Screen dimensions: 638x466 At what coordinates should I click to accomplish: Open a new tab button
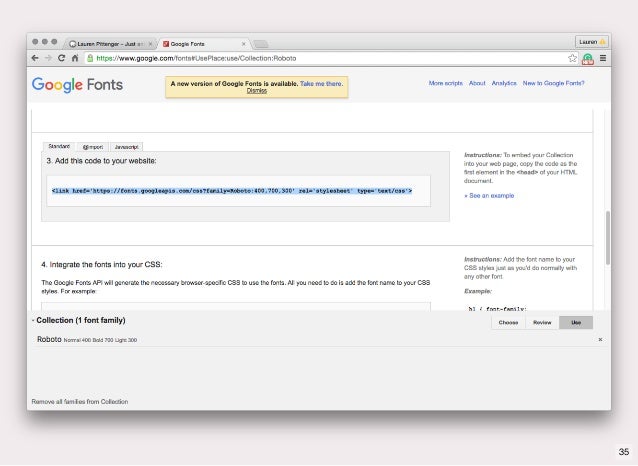[260, 44]
